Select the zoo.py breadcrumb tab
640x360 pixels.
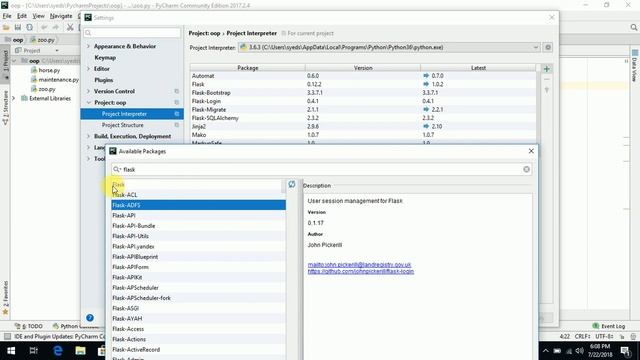click(42, 40)
